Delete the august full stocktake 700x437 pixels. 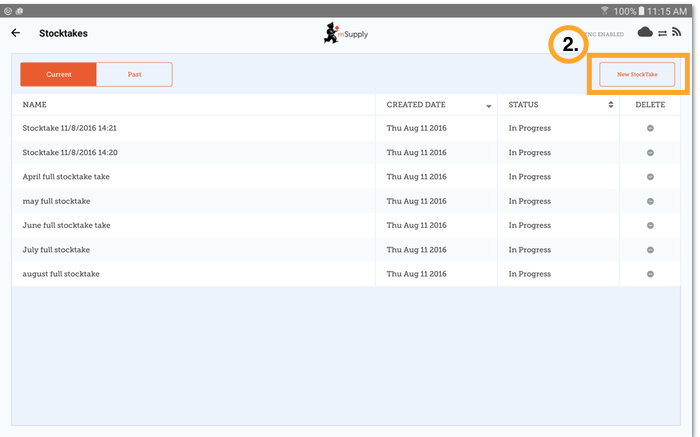click(x=650, y=274)
